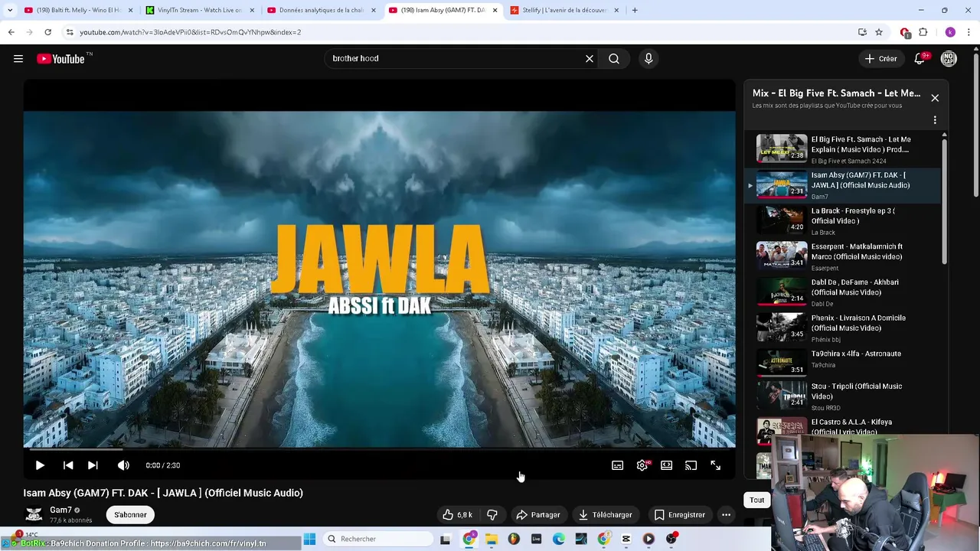Switch to Données analytiques de la chaîne tab

[322, 10]
